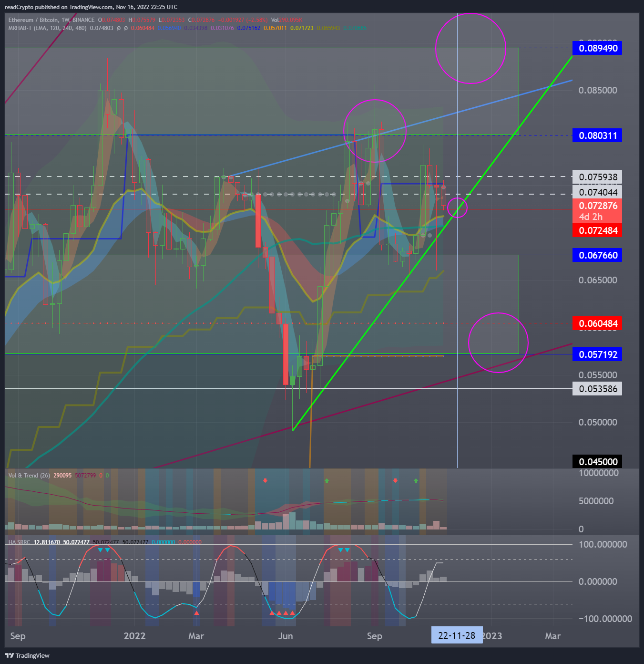This screenshot has height=664, width=644.
Task: Click the −0.001927 (−2.58%) change value
Action: [x=243, y=20]
